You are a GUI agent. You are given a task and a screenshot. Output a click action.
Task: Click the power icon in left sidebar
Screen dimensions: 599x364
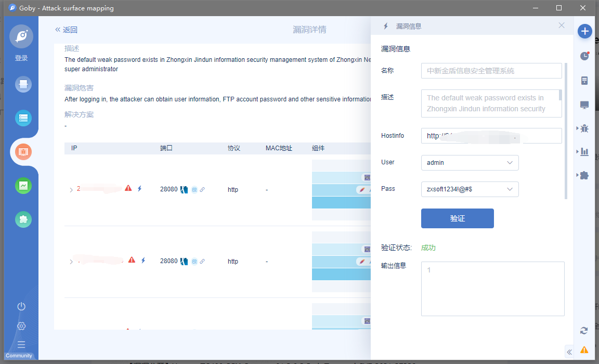point(21,306)
